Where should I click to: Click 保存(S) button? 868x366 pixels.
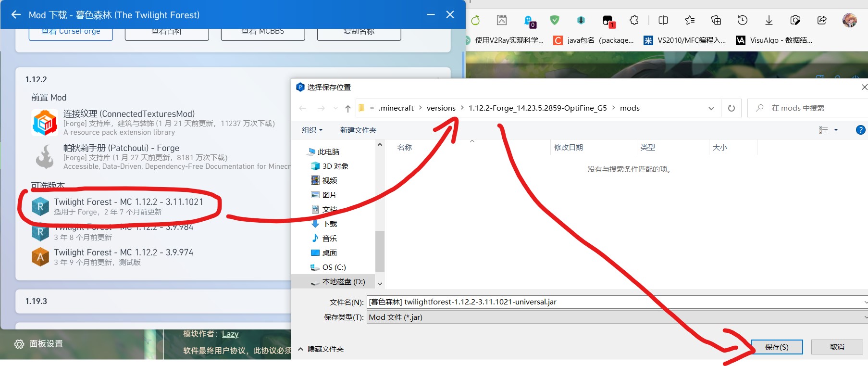click(777, 347)
